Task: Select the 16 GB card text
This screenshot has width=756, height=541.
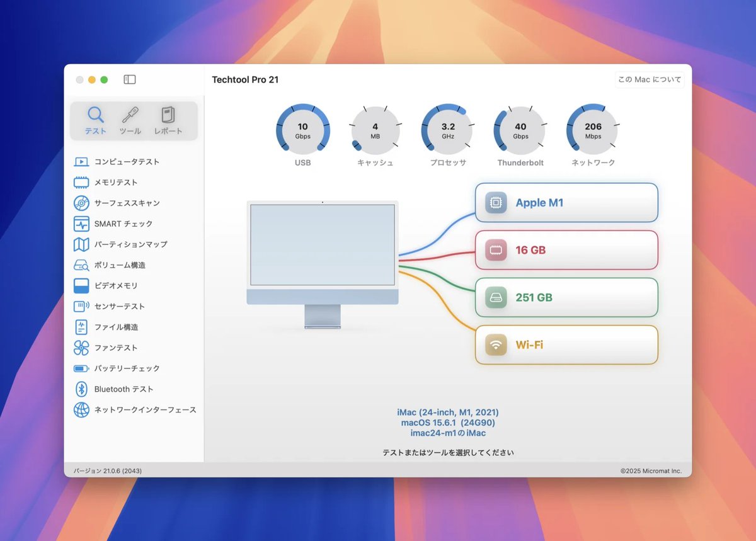Action: pos(530,250)
